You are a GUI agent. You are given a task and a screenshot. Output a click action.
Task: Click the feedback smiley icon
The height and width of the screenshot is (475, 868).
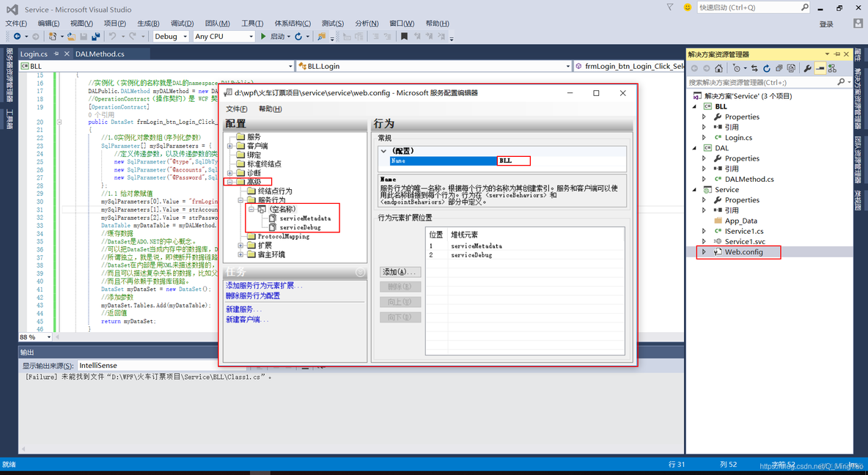tap(688, 7)
